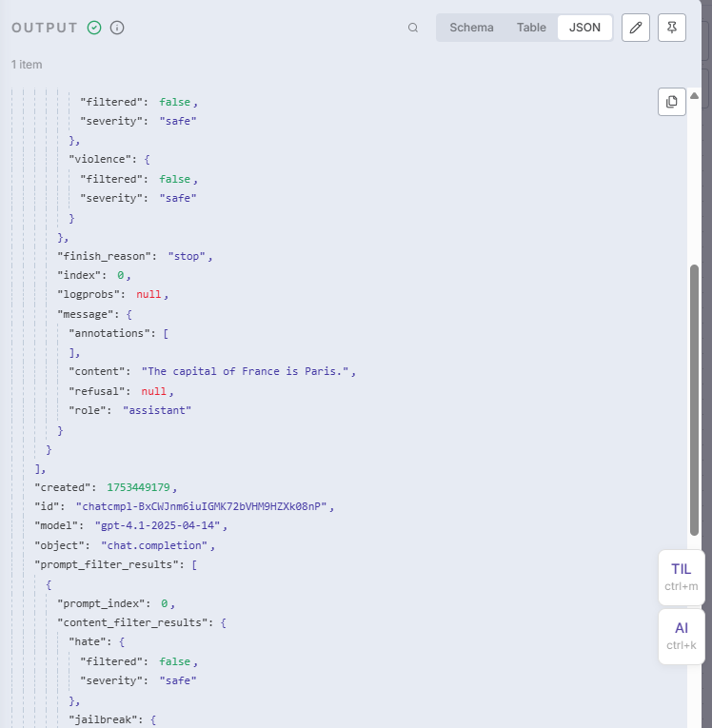Select the "chat.completion" value
The width and height of the screenshot is (712, 728).
(x=154, y=545)
